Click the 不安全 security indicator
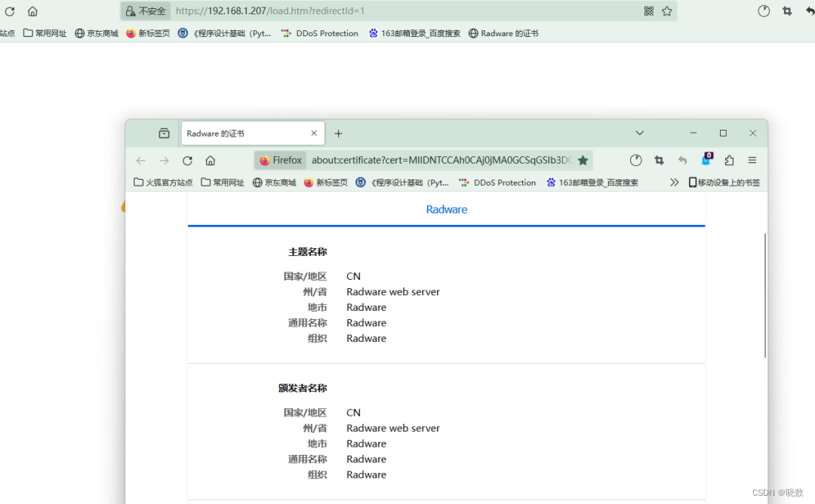Image resolution: width=815 pixels, height=504 pixels. (146, 11)
